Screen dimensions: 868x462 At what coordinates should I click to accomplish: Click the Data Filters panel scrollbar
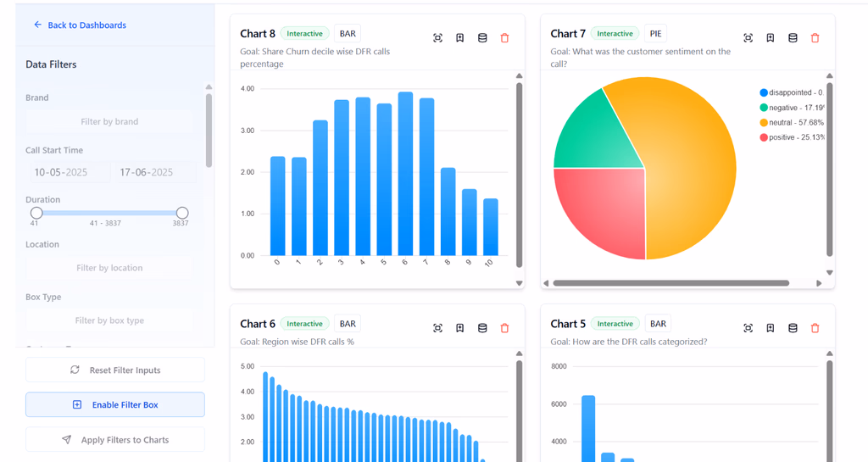coord(209,130)
